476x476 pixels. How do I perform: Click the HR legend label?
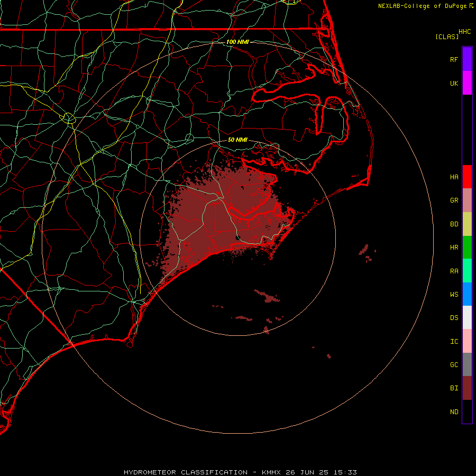[454, 248]
